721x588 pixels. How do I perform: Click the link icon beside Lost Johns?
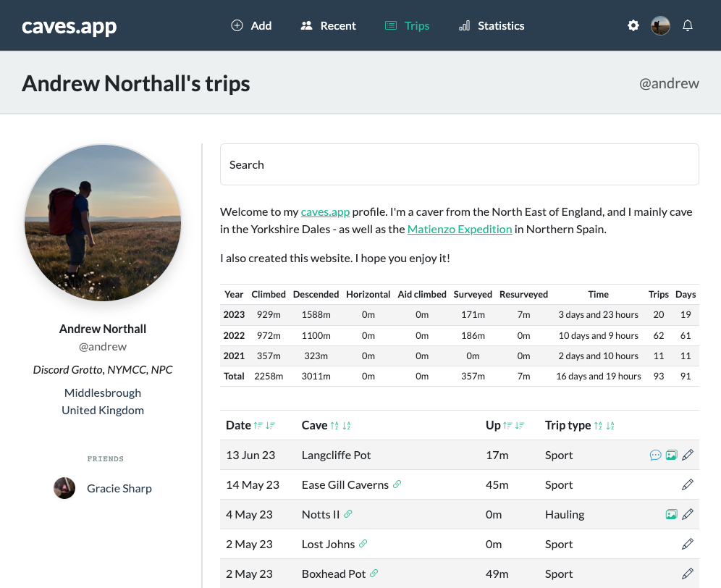coord(363,544)
